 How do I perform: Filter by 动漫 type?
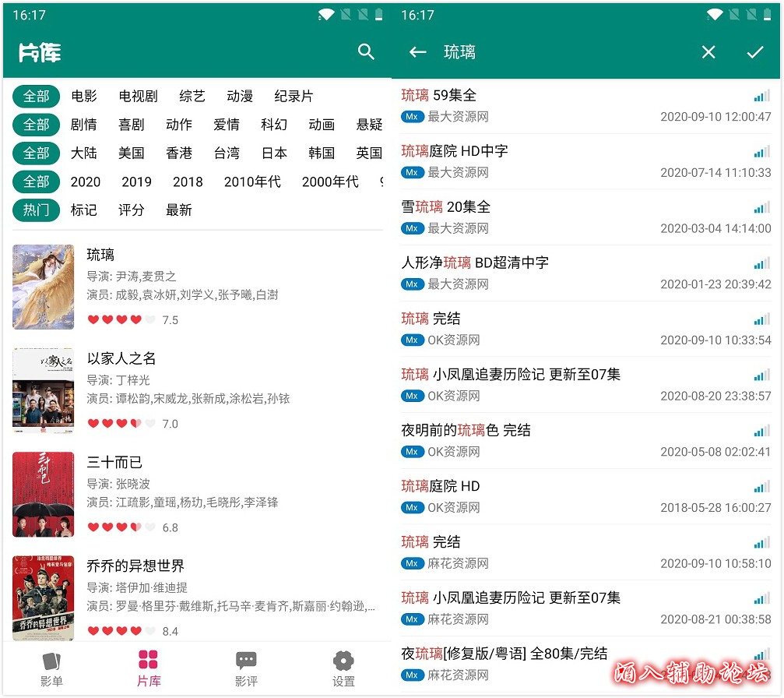point(240,96)
